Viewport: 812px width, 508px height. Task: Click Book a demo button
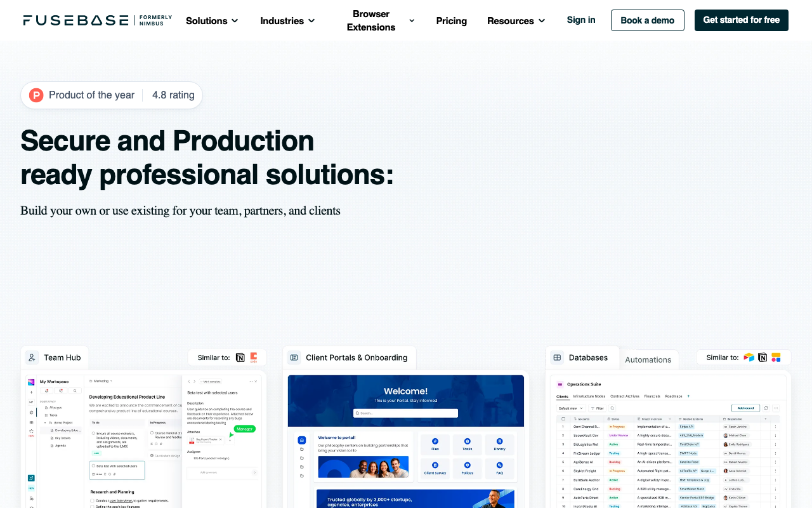click(x=648, y=20)
